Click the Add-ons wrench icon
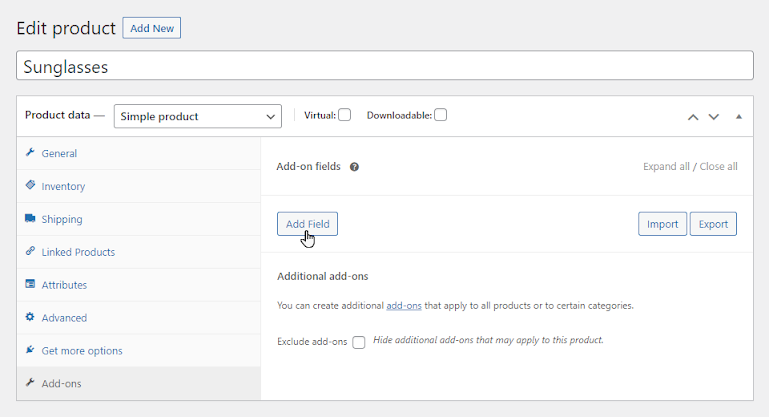The image size is (769, 417). coord(30,383)
